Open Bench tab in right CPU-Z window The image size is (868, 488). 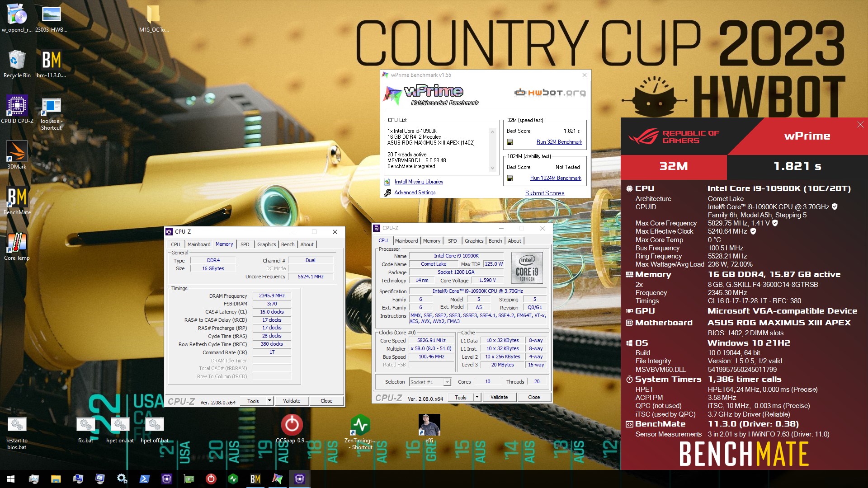[x=495, y=241]
